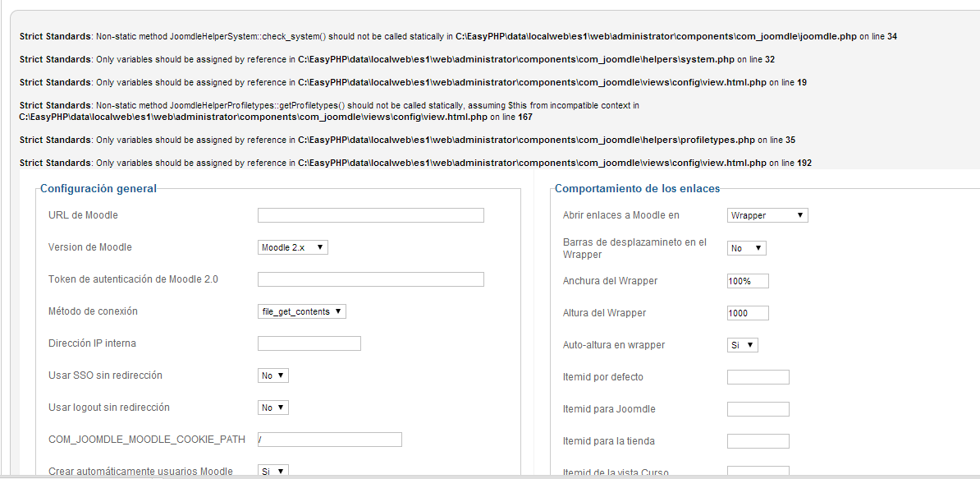Open the Usar SSO sin redirección dropdown
The height and width of the screenshot is (479, 980).
point(273,375)
